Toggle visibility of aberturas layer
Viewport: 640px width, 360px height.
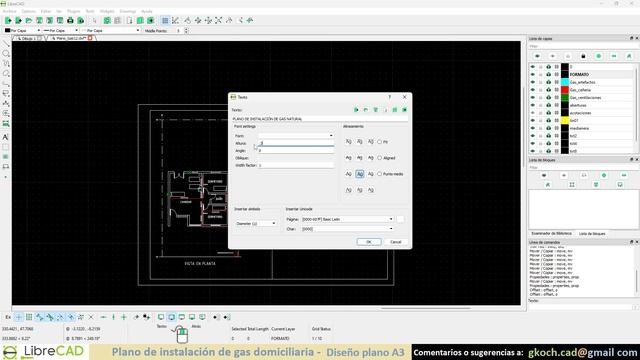tap(532, 105)
